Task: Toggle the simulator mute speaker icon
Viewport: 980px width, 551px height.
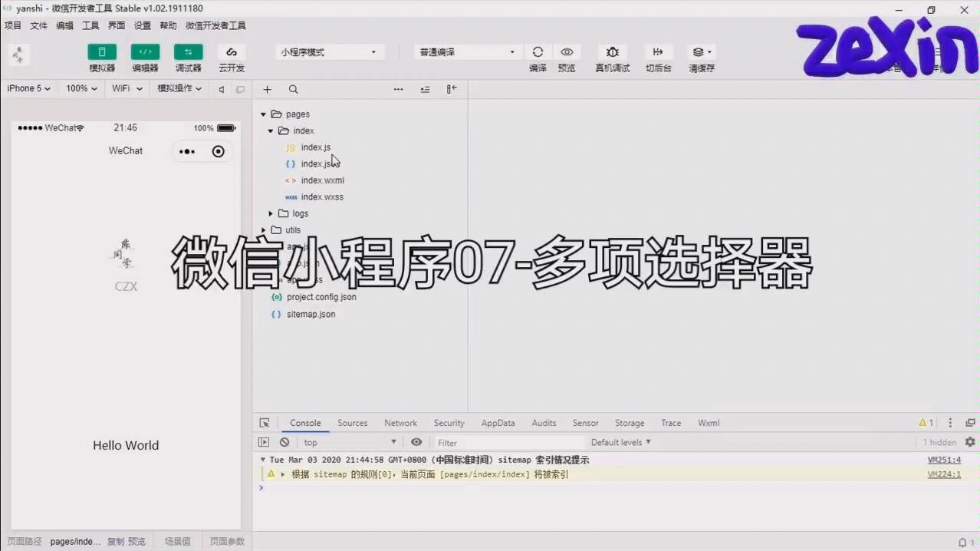Action: [222, 89]
